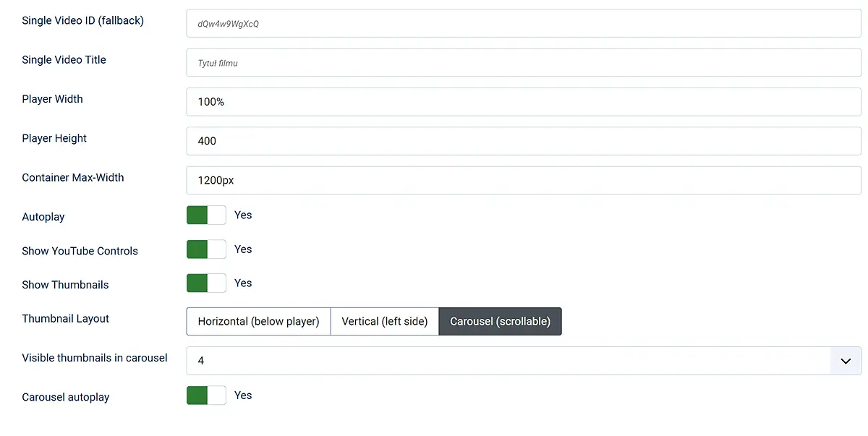This screenshot has height=436, width=868.
Task: Turn off the Show Thumbnails switch
Action: (206, 283)
